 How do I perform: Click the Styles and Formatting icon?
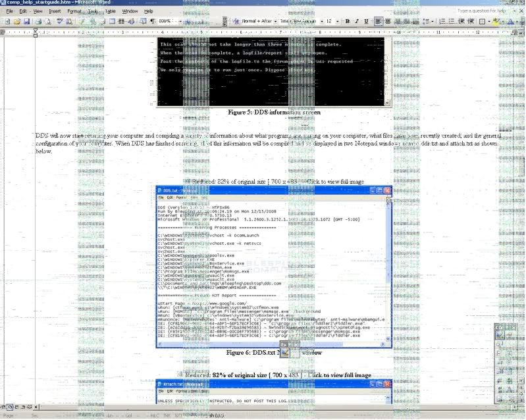[236, 22]
